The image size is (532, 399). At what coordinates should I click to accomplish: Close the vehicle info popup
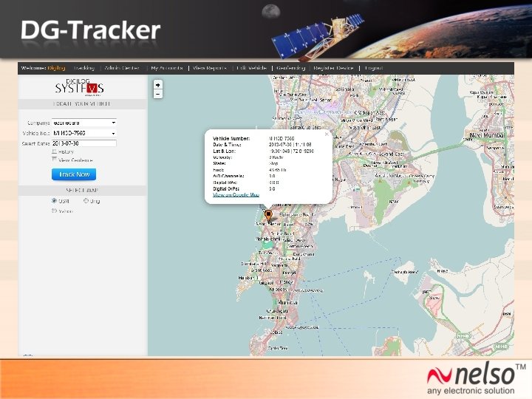tap(327, 134)
